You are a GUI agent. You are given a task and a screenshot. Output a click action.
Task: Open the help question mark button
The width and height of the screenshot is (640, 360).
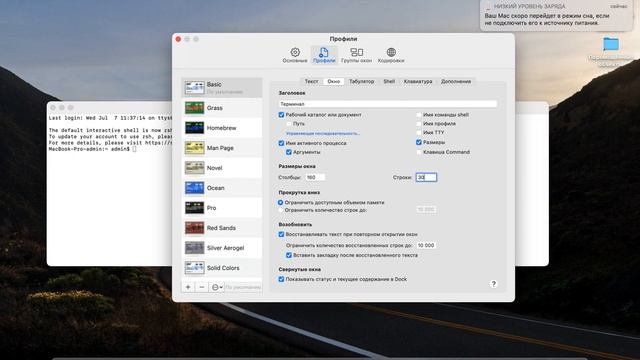[x=493, y=284]
